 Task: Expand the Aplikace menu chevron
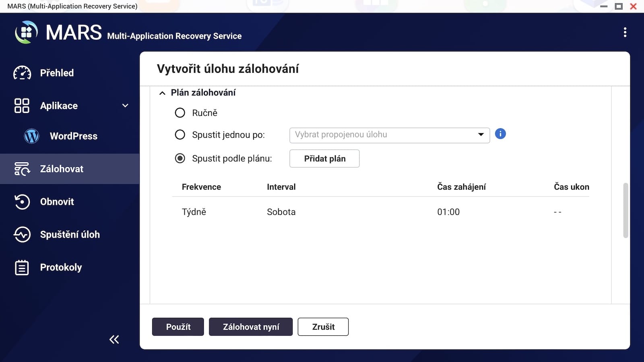coord(125,106)
